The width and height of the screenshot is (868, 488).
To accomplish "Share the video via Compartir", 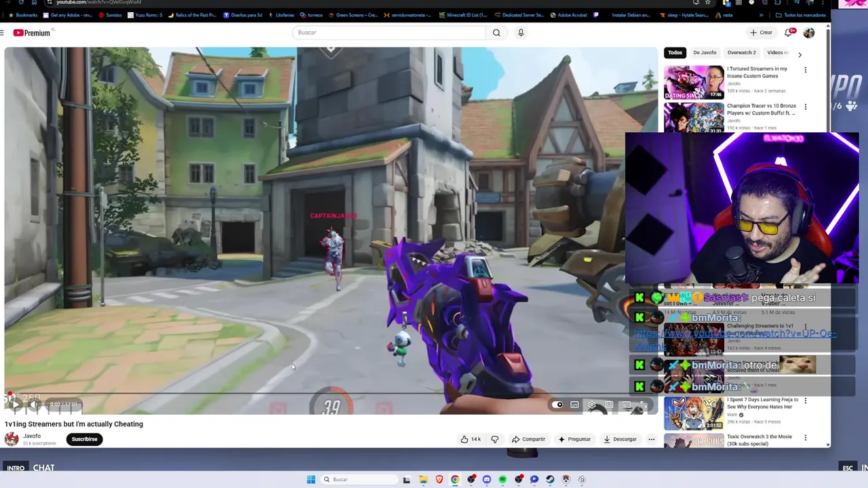I will tap(528, 439).
